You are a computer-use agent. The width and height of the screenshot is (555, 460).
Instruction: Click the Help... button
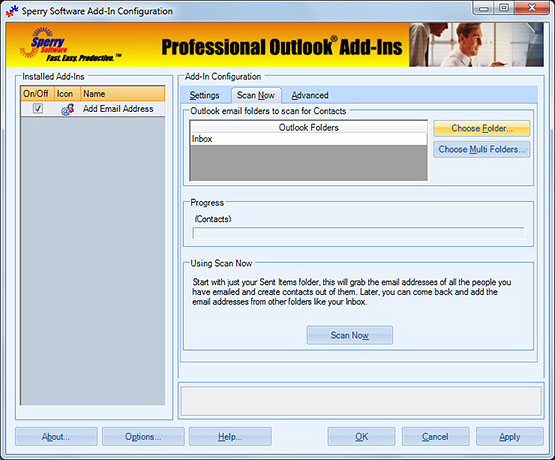(230, 437)
